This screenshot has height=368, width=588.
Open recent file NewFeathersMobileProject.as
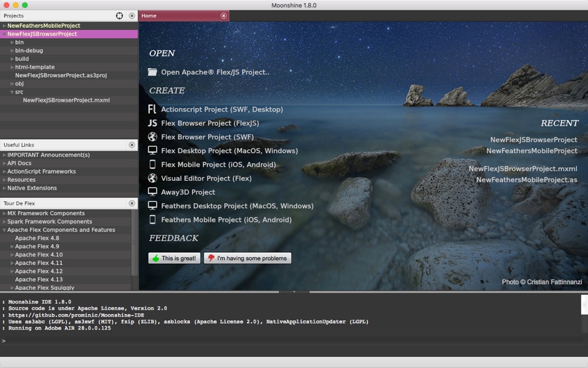click(527, 180)
